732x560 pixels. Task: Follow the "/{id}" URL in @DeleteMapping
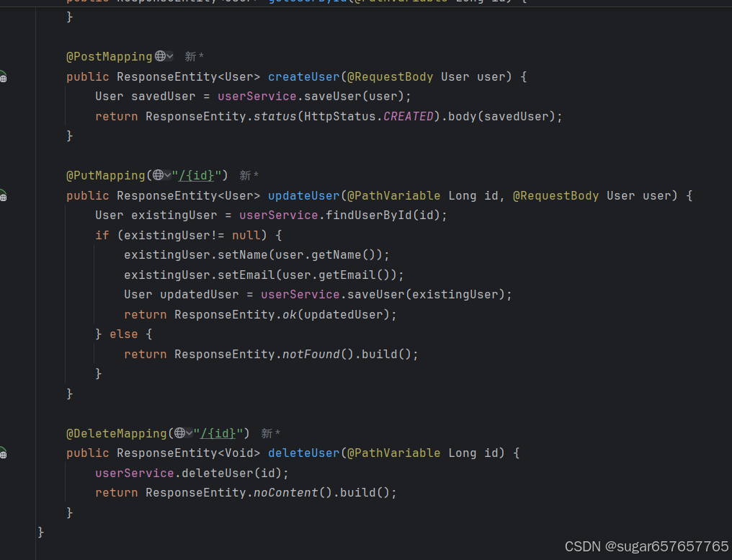tap(218, 433)
